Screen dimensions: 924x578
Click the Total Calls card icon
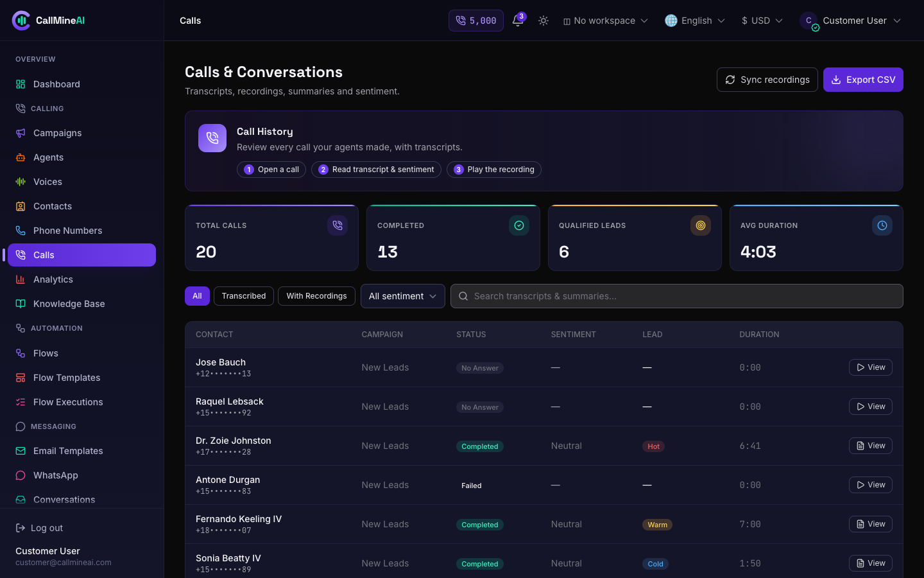(338, 225)
